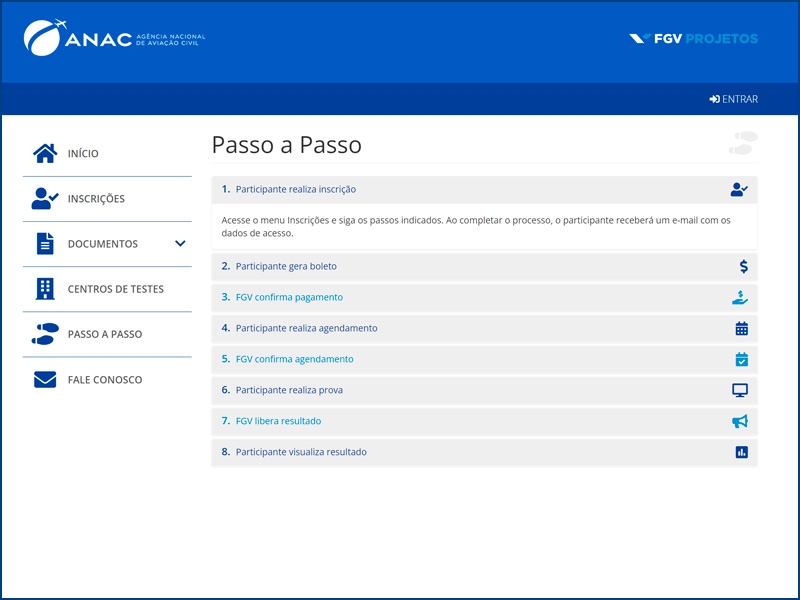800x600 pixels.
Task: Expand step 3 FGV confirma pagamento
Action: point(289,297)
